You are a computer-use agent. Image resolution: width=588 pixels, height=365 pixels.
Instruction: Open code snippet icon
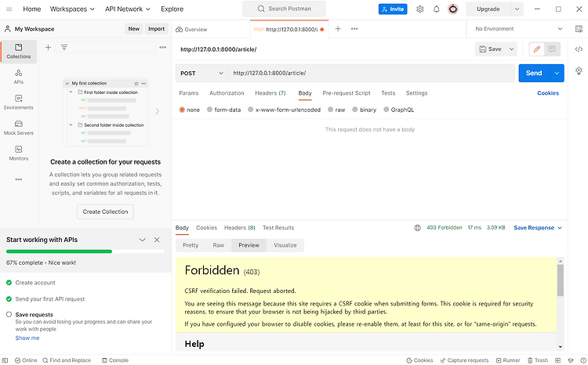[x=579, y=49]
